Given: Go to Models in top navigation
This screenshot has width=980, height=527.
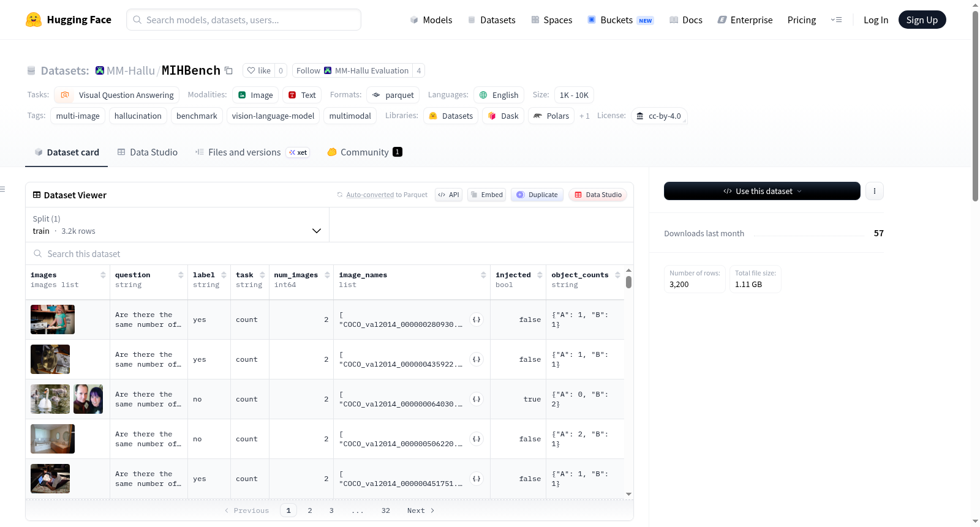Looking at the screenshot, I should [431, 20].
